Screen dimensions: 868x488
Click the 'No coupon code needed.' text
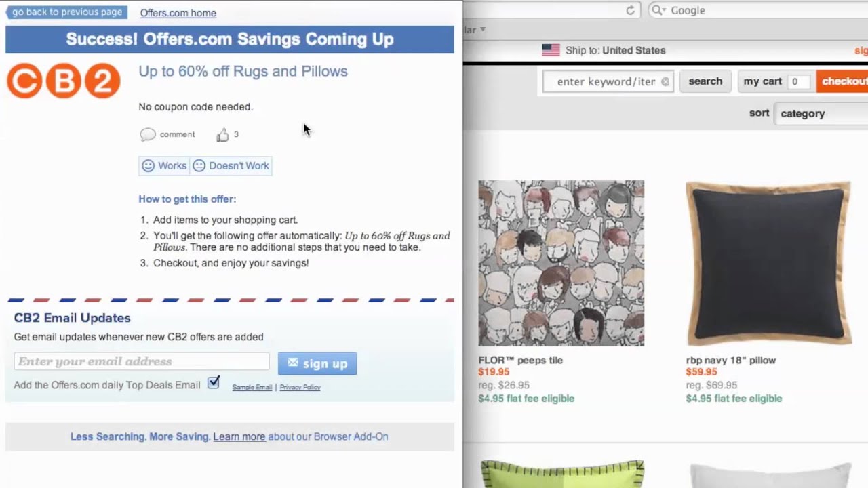[195, 106]
